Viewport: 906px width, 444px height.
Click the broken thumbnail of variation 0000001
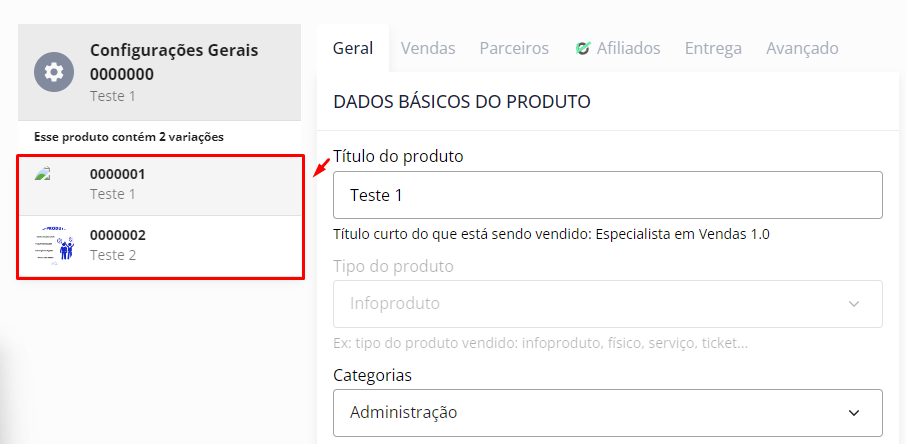(x=42, y=175)
